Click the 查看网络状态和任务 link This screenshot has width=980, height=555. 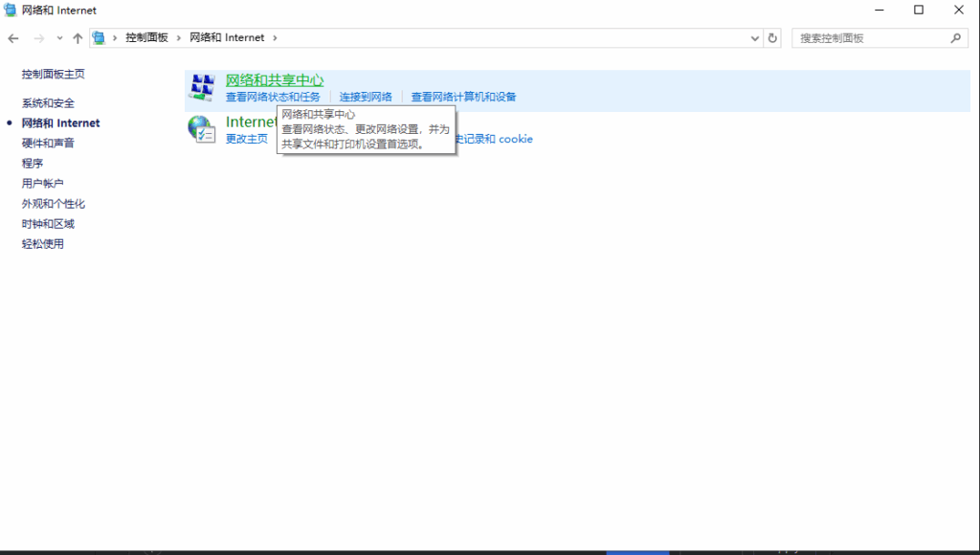(273, 98)
